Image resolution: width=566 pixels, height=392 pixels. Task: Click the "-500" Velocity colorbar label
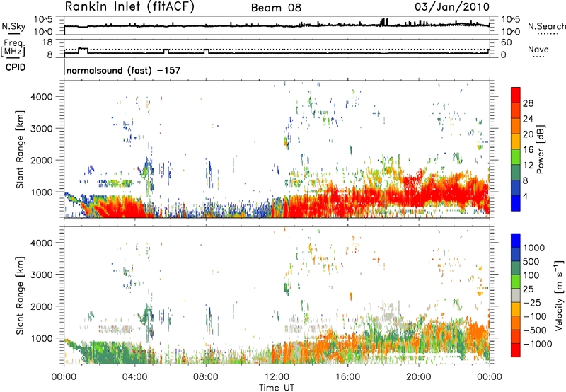pos(535,330)
